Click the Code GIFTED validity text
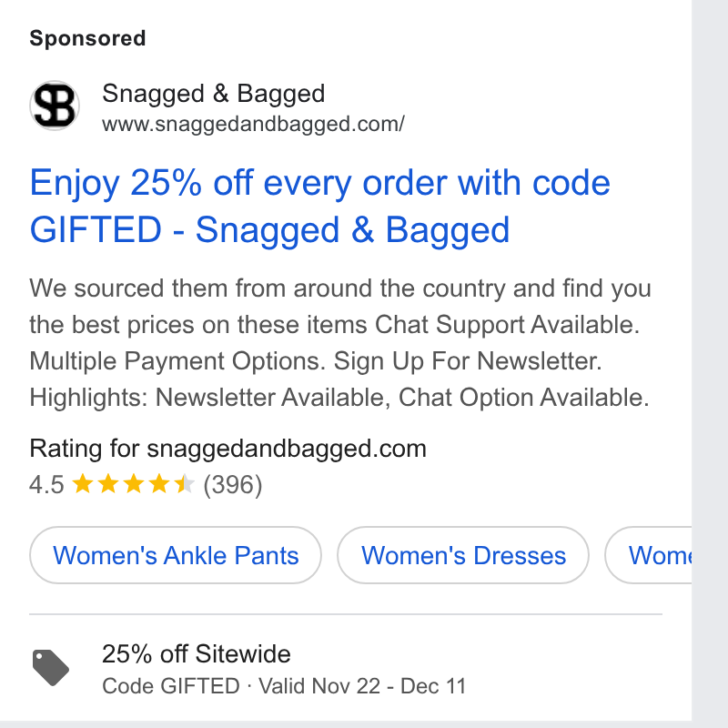The image size is (728, 728). coord(284,686)
